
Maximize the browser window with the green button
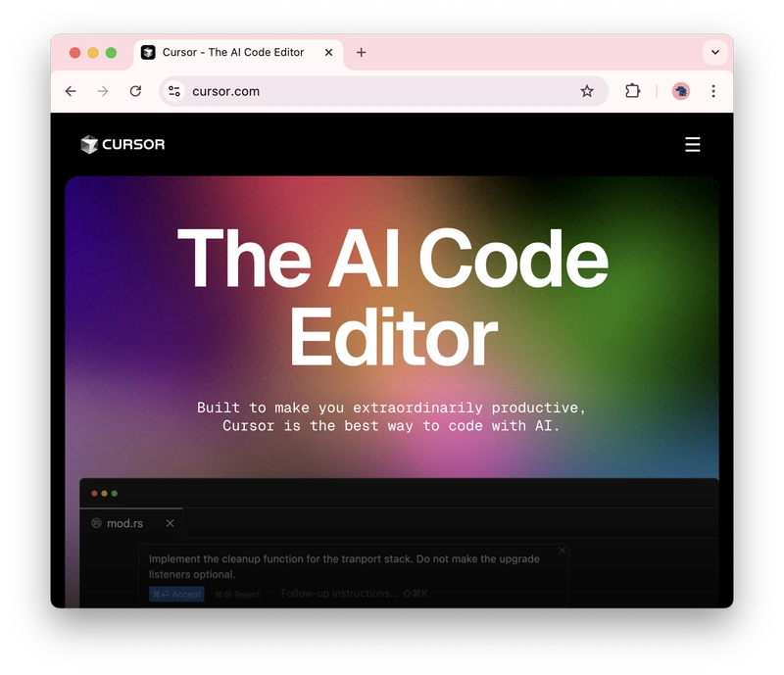111,53
